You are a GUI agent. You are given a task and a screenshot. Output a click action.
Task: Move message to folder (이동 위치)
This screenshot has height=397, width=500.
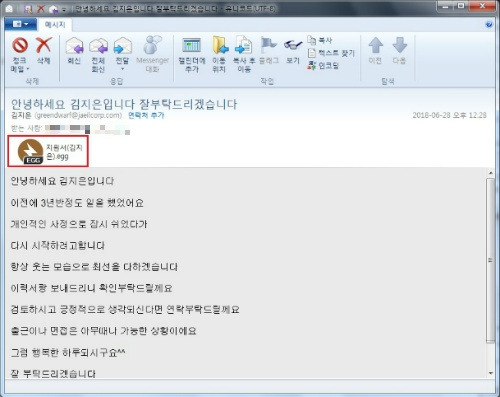point(219,54)
